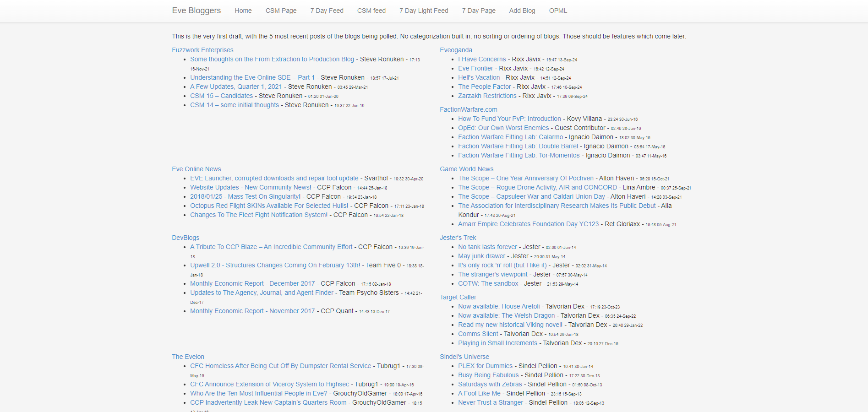Open 'Changes To The Fleet Fight Notification System!'
The width and height of the screenshot is (868, 412).
click(259, 215)
